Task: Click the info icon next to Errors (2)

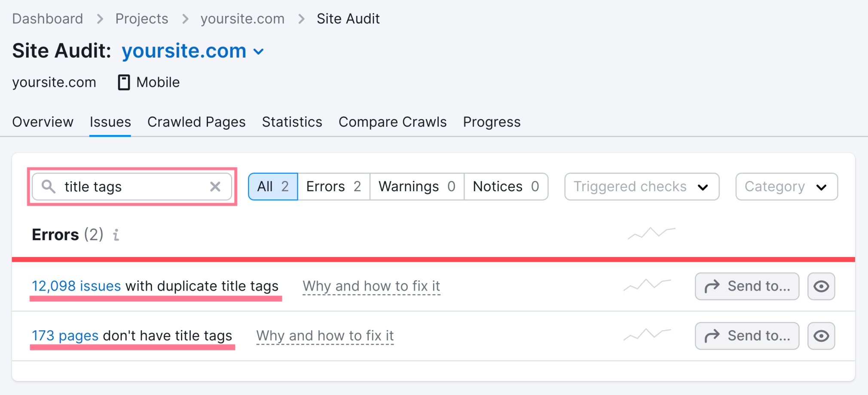Action: pos(116,235)
